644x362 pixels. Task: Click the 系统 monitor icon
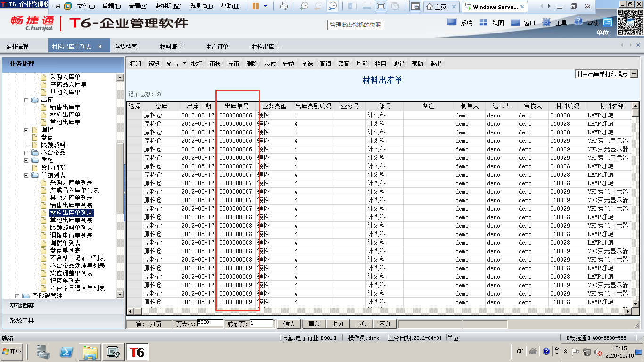[x=452, y=22]
